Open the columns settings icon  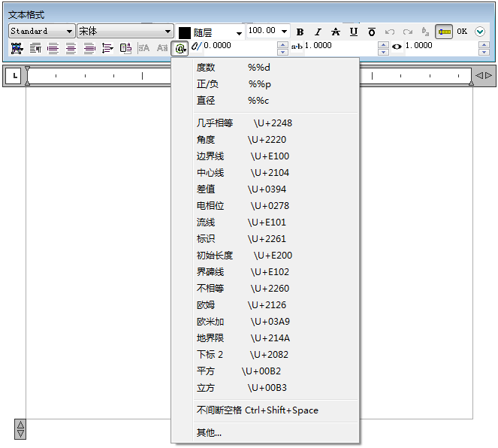pyautogui.click(x=16, y=48)
